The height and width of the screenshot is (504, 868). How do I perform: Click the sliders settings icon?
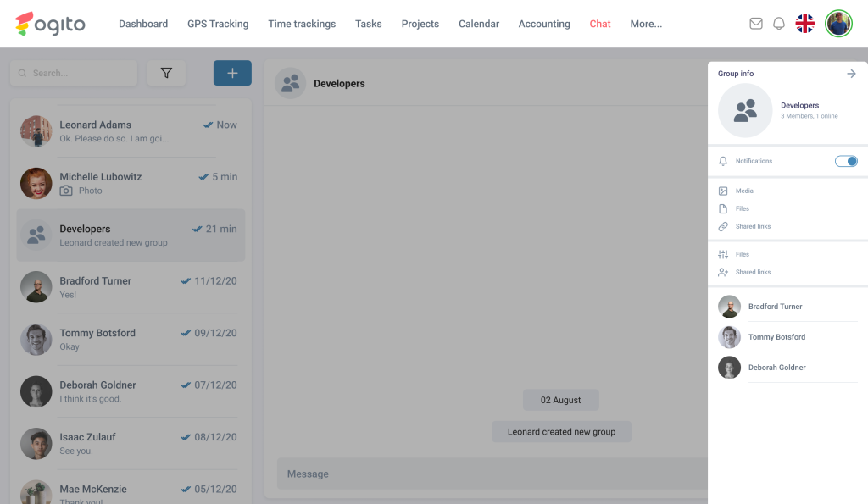723,255
